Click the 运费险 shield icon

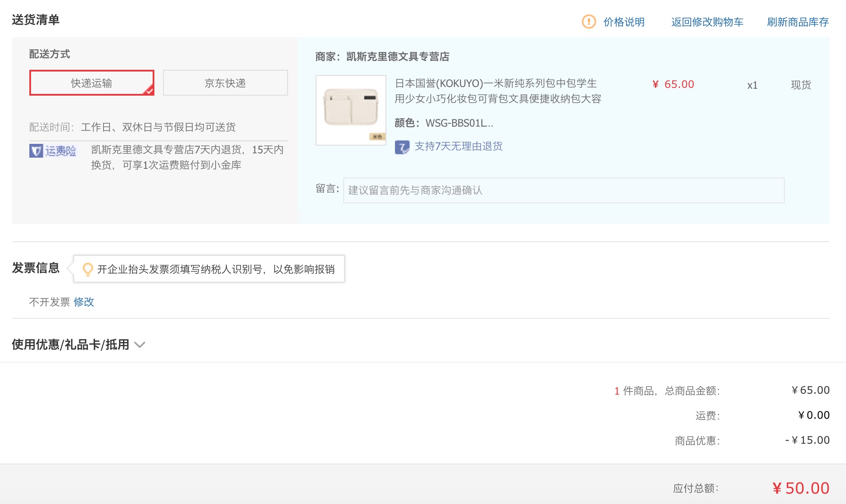coord(36,151)
